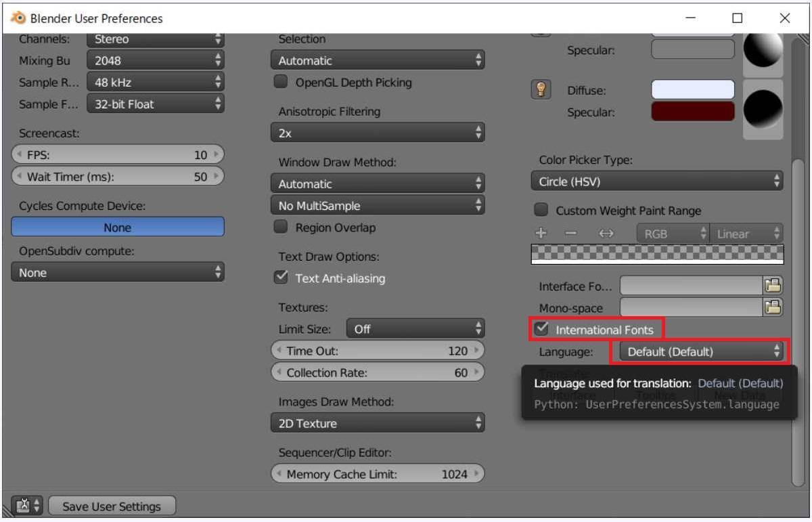Remove color ramp stop with minus icon
This screenshot has height=522, width=812.
coord(571,234)
